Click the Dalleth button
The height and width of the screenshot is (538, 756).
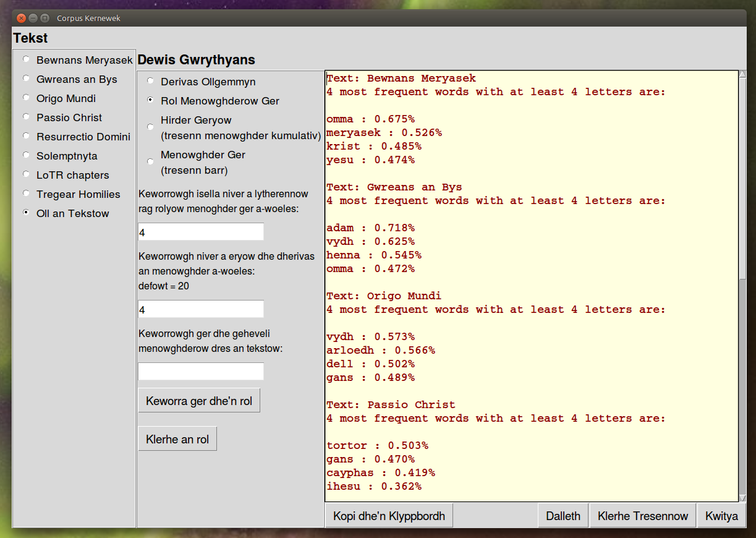click(x=563, y=516)
